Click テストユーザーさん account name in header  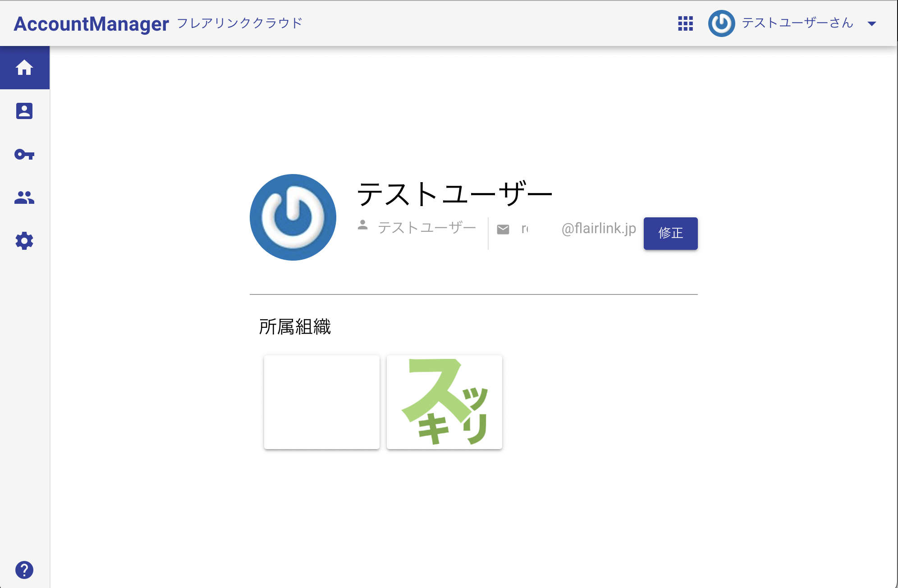click(798, 23)
